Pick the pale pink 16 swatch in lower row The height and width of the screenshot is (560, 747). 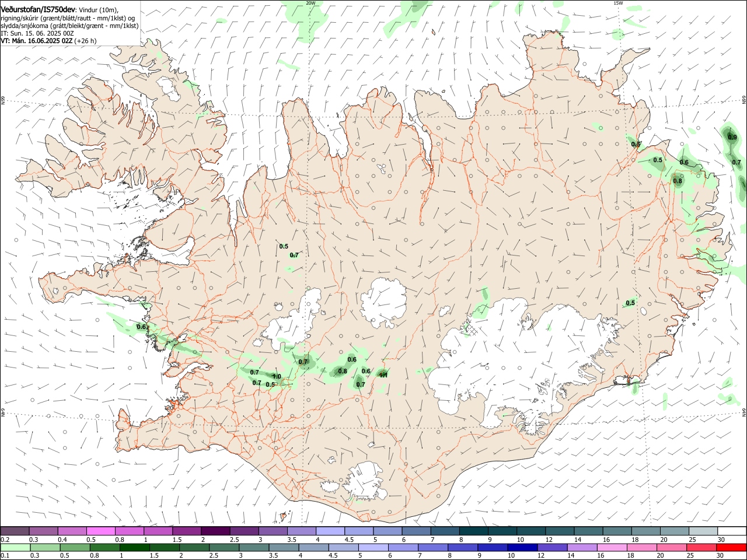612,548
